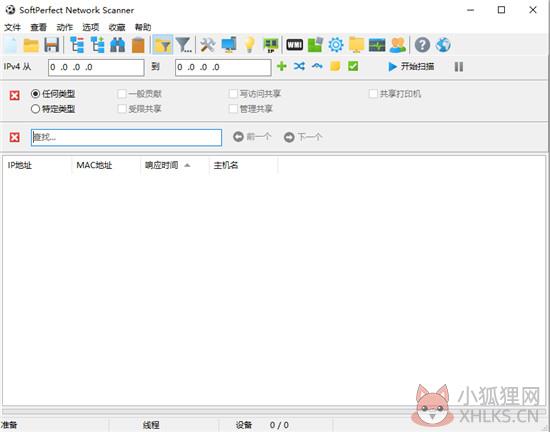550x432 pixels.
Task: Open the WMI query icon
Action: click(x=295, y=45)
